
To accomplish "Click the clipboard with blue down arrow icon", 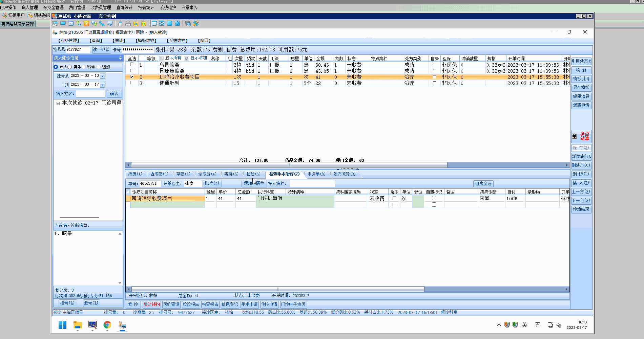I will coord(136,23).
